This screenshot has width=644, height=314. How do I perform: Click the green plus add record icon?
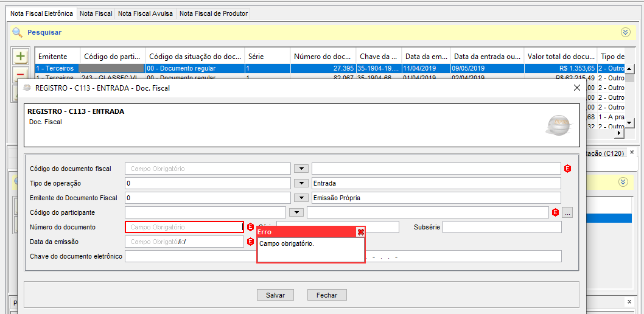21,57
